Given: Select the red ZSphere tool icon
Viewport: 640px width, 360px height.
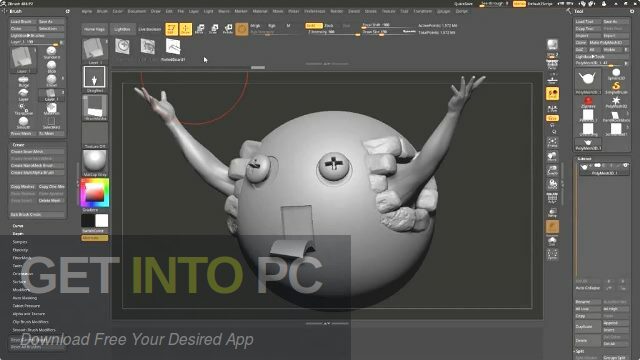Looking at the screenshot, I should coord(588,102).
